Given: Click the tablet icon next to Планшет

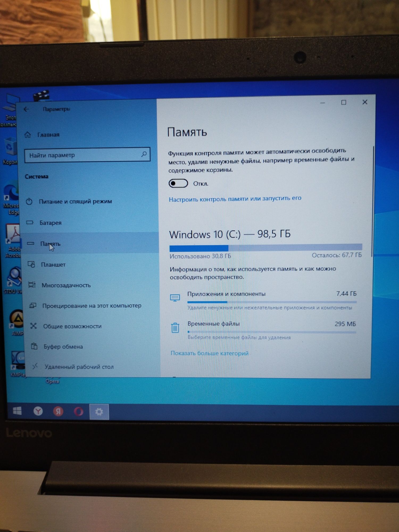Looking at the screenshot, I should pyautogui.click(x=31, y=264).
